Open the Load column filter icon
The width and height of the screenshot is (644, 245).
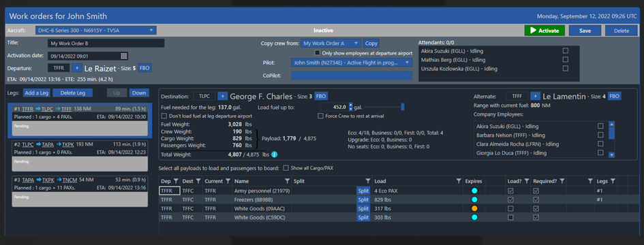(x=459, y=181)
